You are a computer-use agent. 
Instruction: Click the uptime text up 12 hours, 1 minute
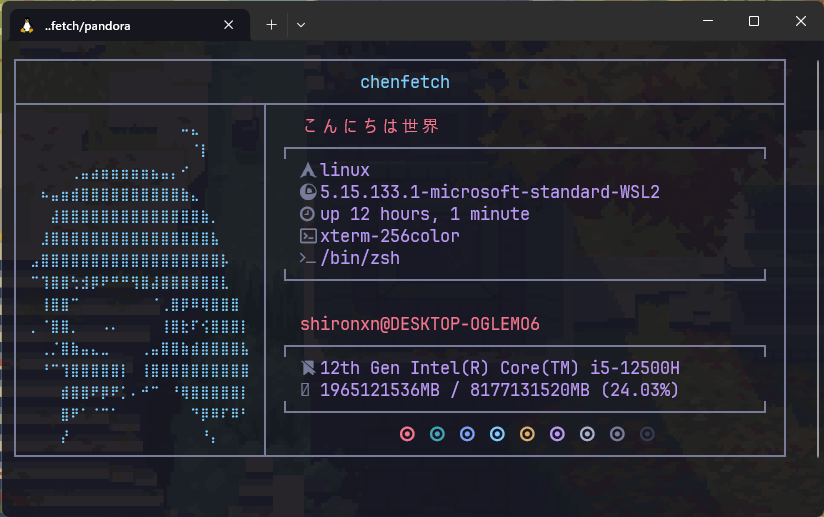(425, 214)
